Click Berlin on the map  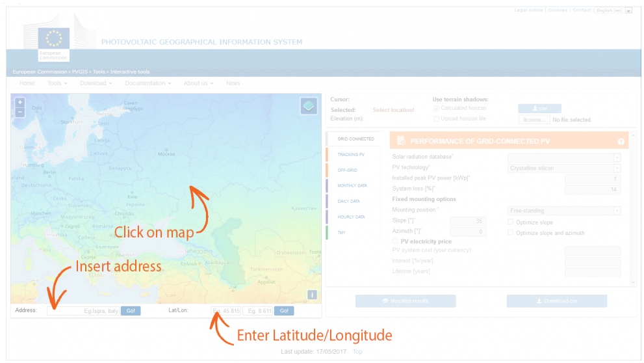click(x=49, y=172)
